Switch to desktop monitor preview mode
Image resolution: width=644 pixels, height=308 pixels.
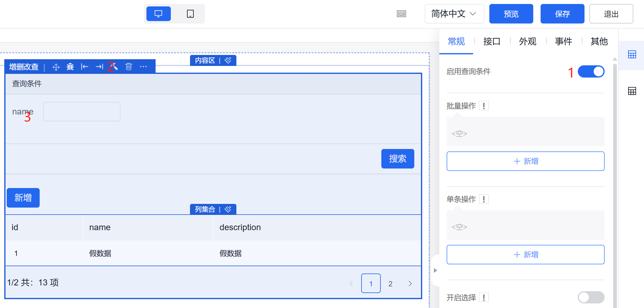(x=158, y=14)
